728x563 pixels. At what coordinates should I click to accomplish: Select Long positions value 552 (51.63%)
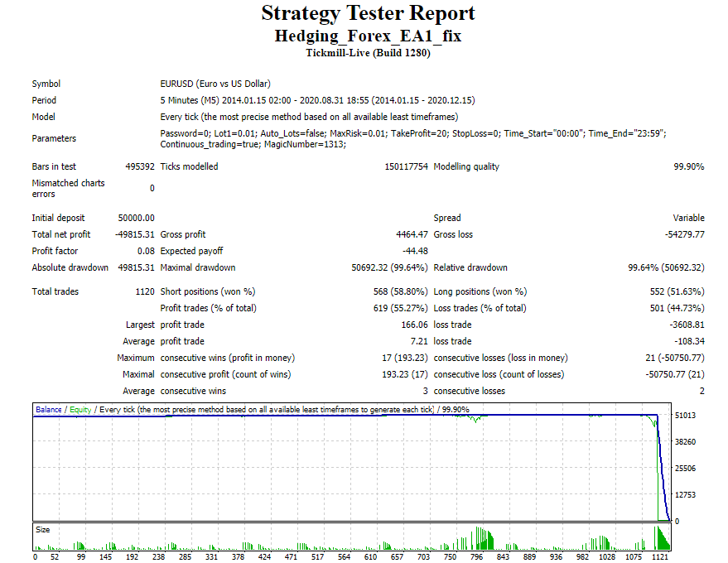(x=677, y=291)
